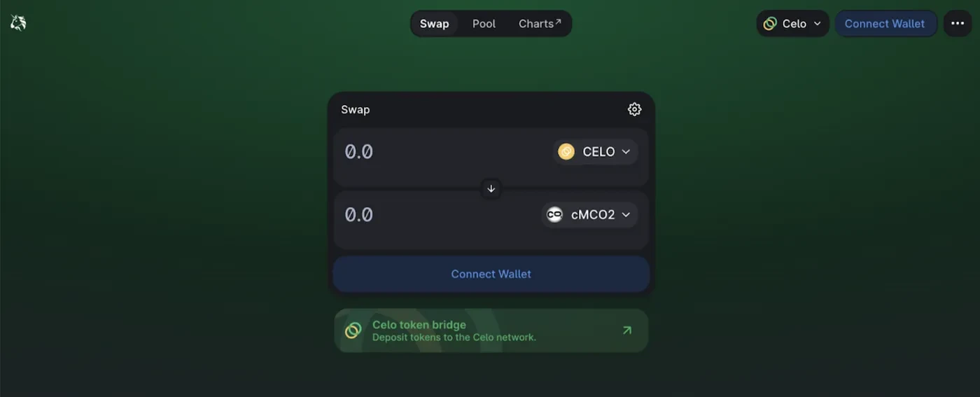Expand the CELO token selector dropdown

[x=595, y=152]
